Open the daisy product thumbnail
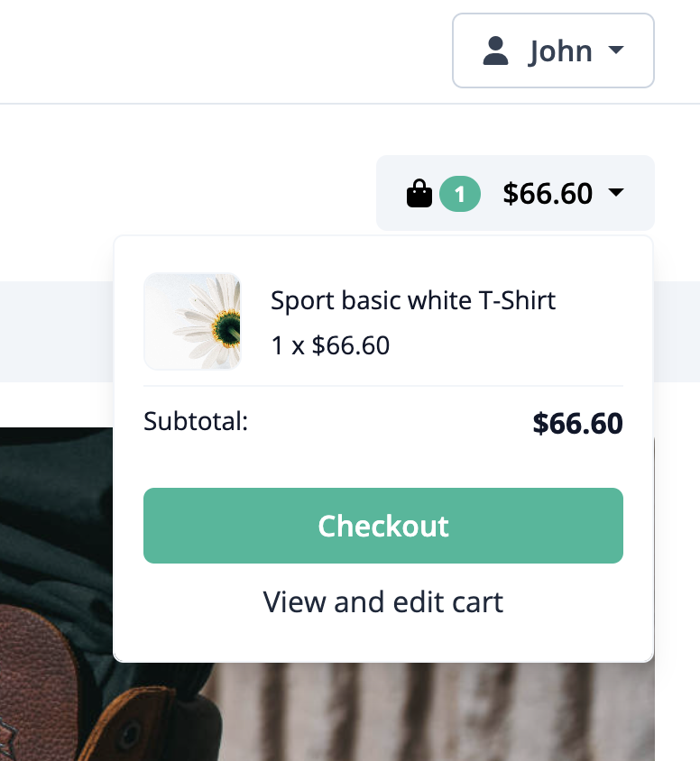The width and height of the screenshot is (700, 761). (192, 321)
